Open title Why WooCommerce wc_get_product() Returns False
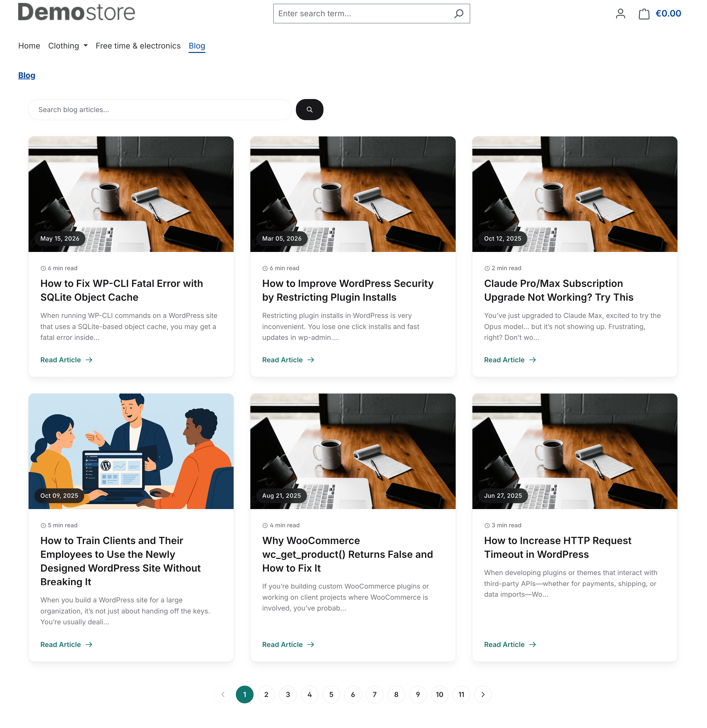Screen dimensions: 707x728 [x=348, y=554]
